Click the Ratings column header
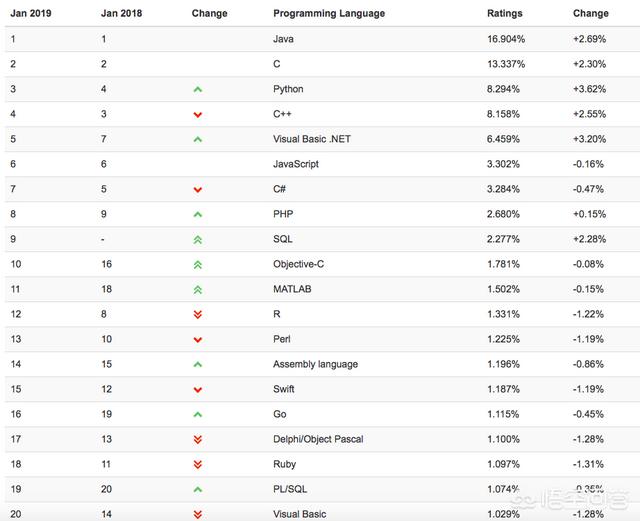The width and height of the screenshot is (640, 521). pos(504,13)
